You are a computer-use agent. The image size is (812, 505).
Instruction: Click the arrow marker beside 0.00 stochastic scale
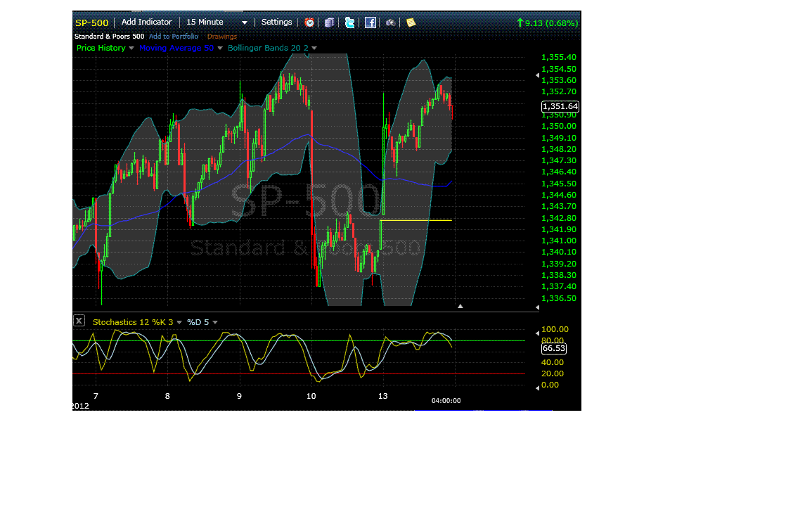(x=537, y=388)
